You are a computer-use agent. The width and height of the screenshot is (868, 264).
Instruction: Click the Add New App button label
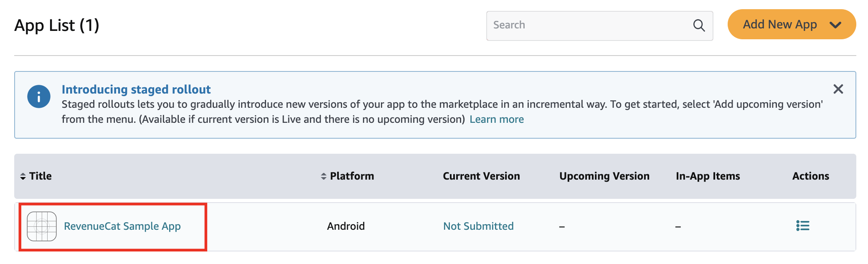pos(779,25)
